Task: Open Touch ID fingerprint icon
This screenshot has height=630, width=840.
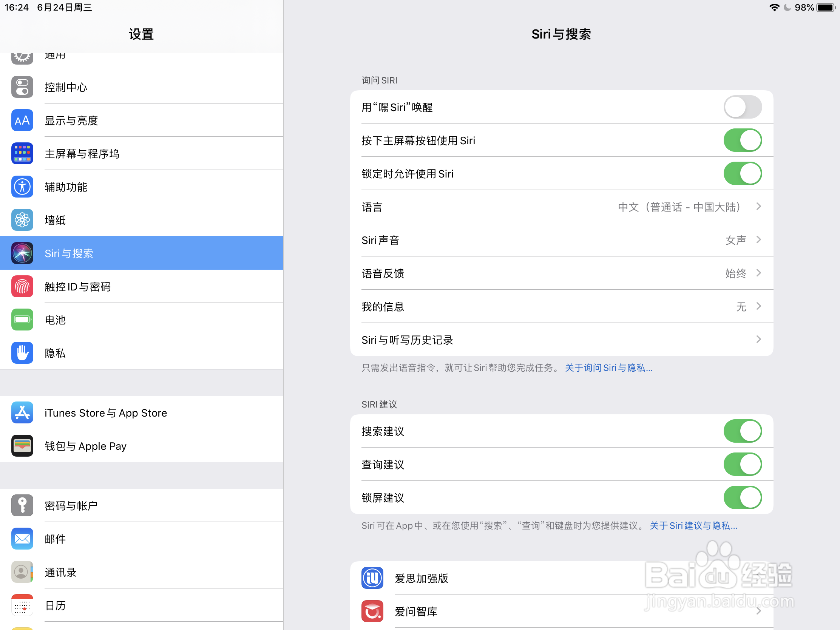Action: pyautogui.click(x=22, y=286)
